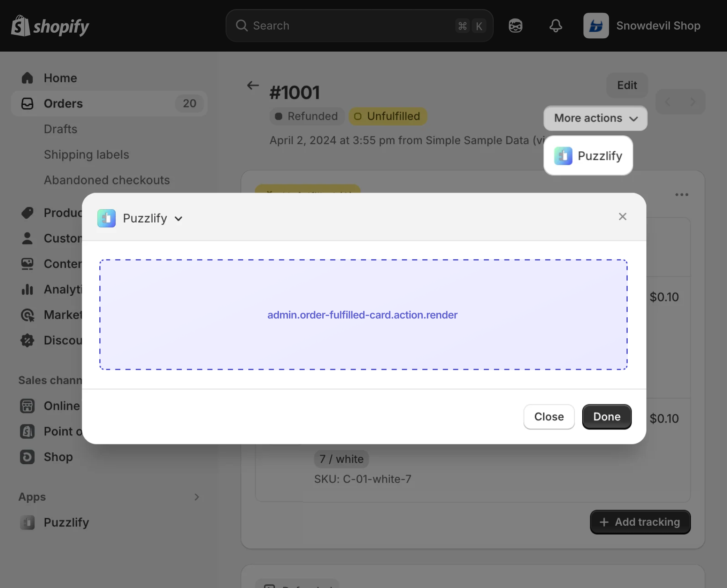Click the Sales channels heading
This screenshot has height=588, width=727.
50,380
